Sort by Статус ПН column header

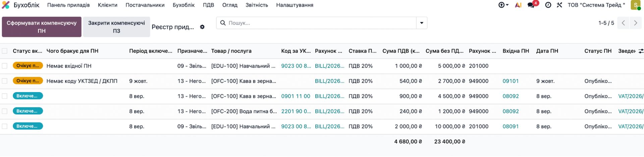click(x=598, y=51)
